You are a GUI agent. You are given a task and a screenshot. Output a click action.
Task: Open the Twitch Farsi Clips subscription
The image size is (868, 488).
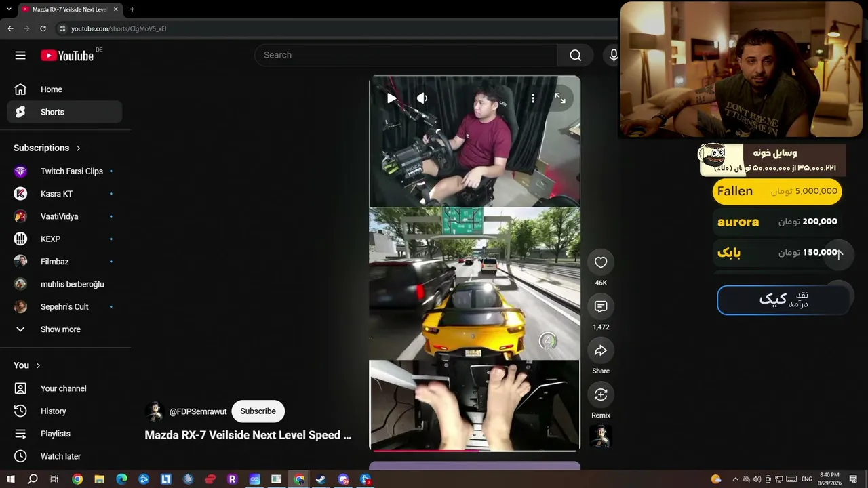click(64, 171)
